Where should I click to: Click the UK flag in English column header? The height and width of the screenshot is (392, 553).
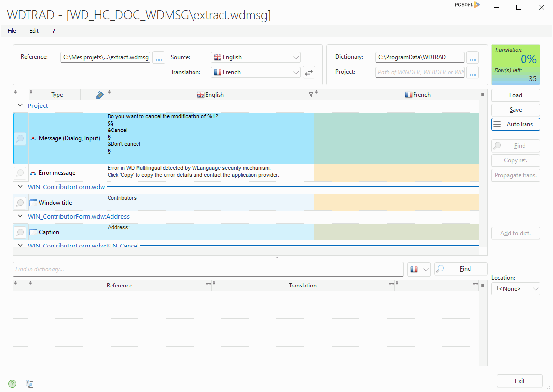(x=201, y=94)
